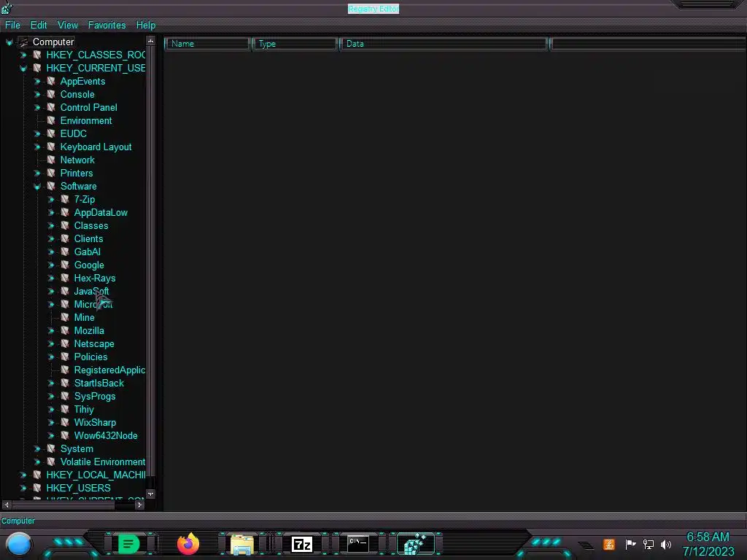Select the Keyboard Layout key
The image size is (747, 560).
(96, 147)
